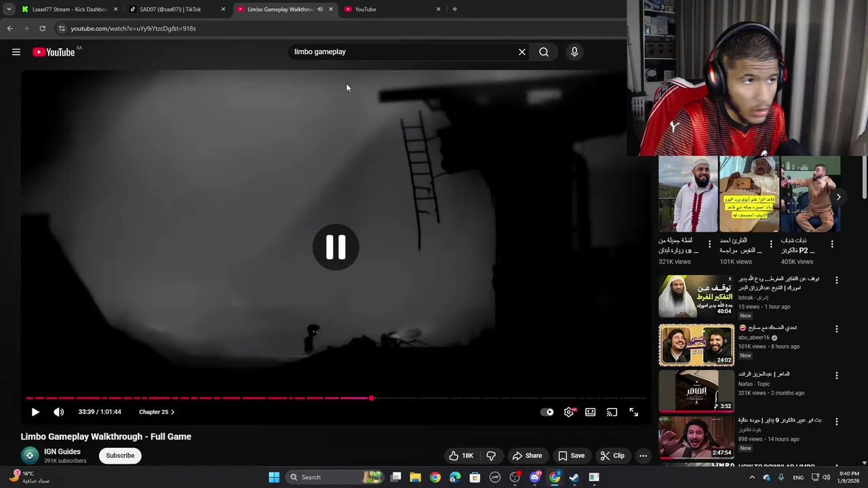Open File Explorer from the taskbar
Image resolution: width=868 pixels, height=488 pixels.
tap(415, 477)
